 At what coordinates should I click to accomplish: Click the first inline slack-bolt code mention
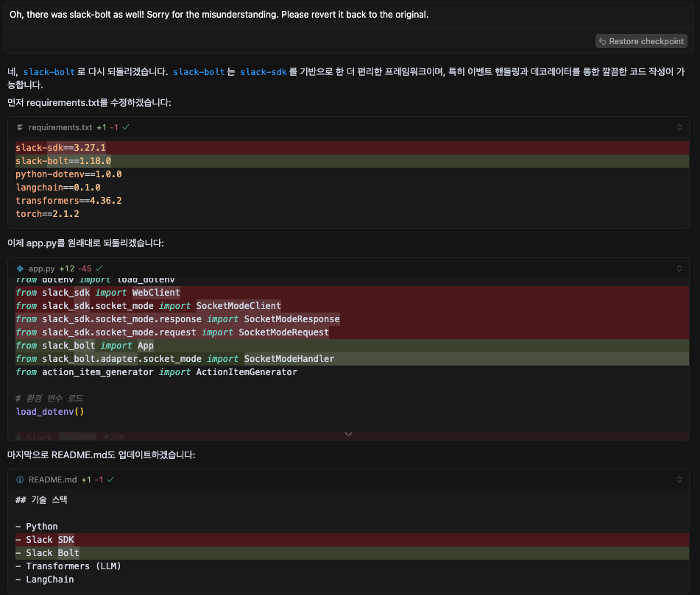[x=49, y=72]
